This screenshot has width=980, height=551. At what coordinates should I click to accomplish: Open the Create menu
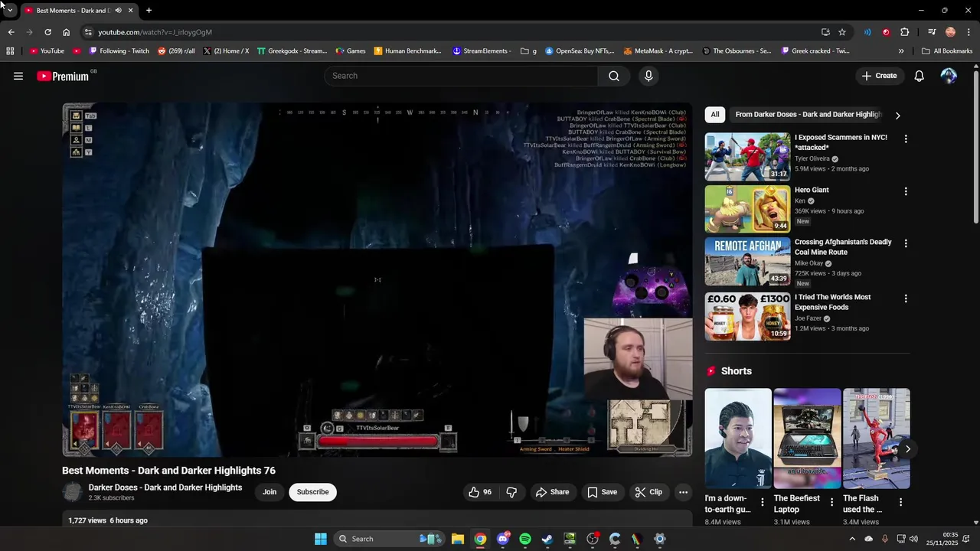pos(879,76)
